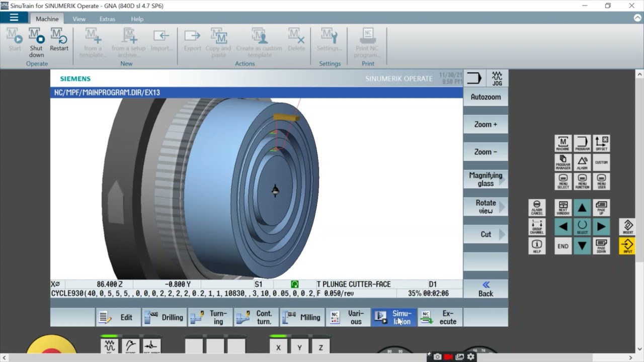Click the CUSTOM key

point(601,162)
